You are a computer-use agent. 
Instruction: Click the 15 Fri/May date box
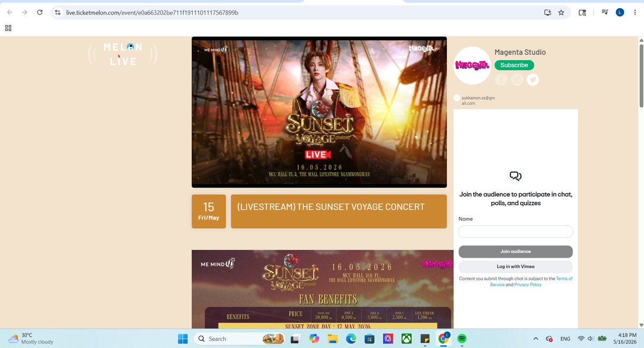tap(209, 211)
